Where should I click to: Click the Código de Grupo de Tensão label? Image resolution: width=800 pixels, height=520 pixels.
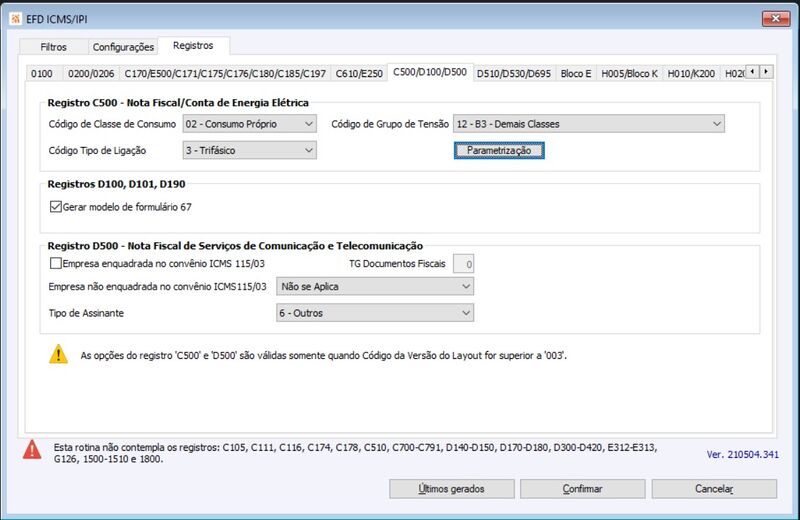pyautogui.click(x=390, y=124)
